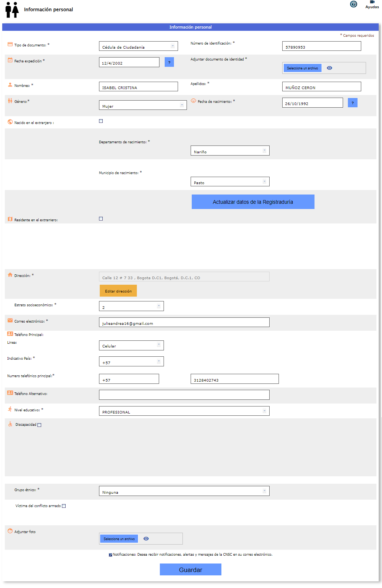Uncheck the CNSC Notificaciones checkbox
The image size is (382, 588).
(111, 555)
